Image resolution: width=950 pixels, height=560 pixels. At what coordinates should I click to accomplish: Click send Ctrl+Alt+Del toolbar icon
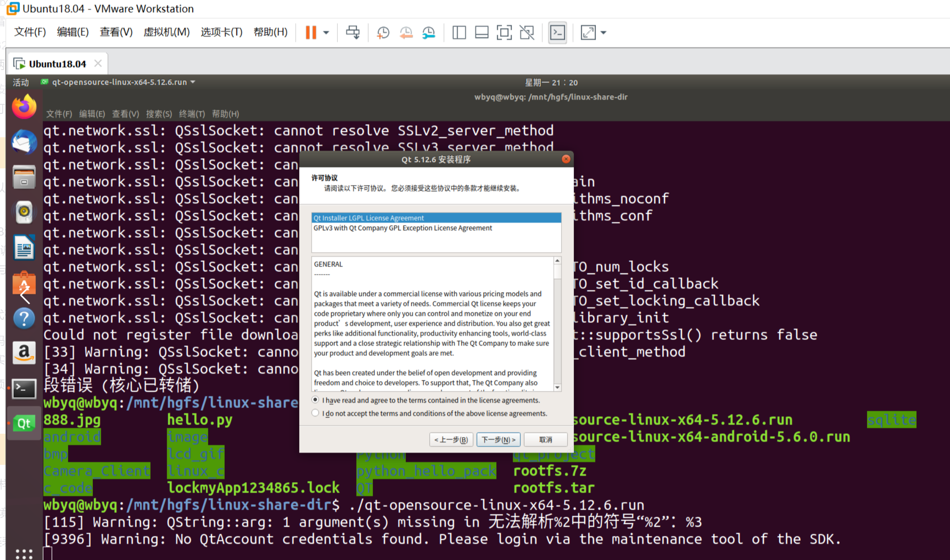352,32
